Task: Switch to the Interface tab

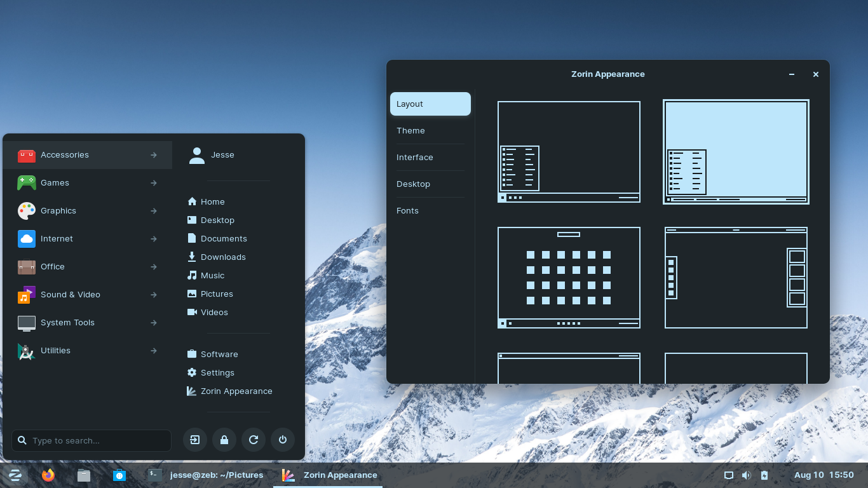Action: [430, 157]
